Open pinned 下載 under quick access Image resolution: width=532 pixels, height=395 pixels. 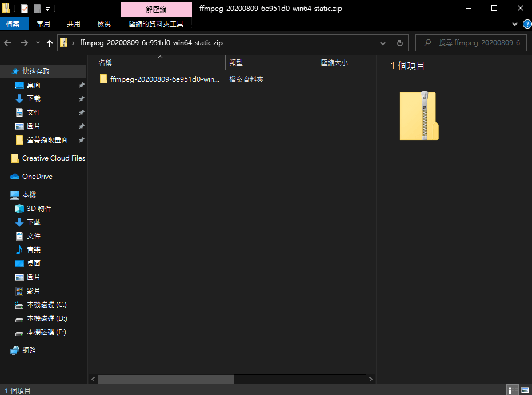click(x=34, y=98)
